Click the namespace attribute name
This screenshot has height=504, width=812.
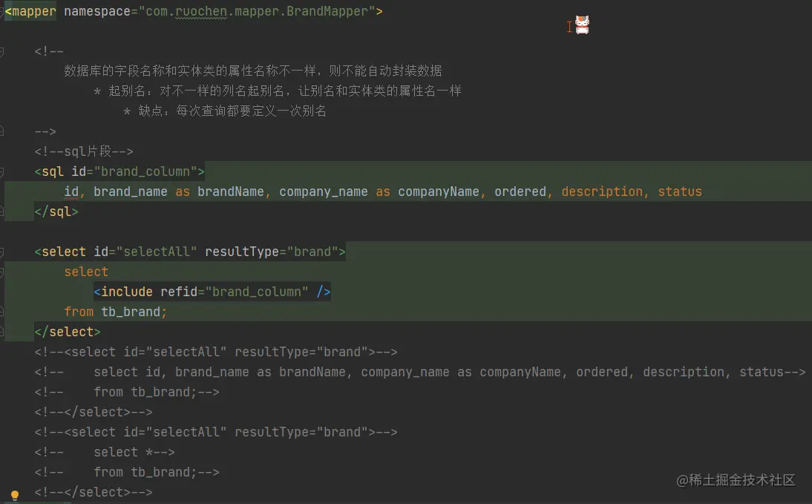96,11
